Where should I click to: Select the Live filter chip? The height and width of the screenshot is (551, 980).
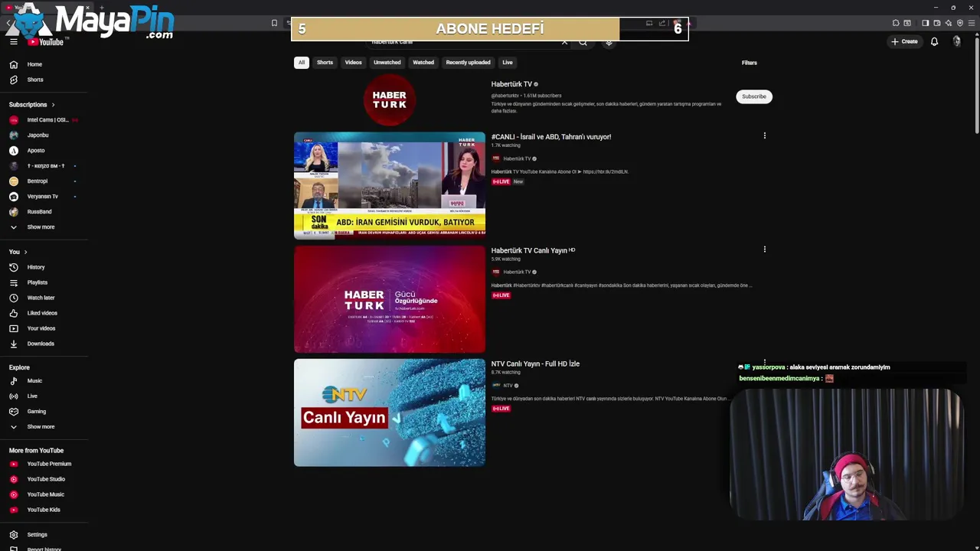[x=507, y=63]
